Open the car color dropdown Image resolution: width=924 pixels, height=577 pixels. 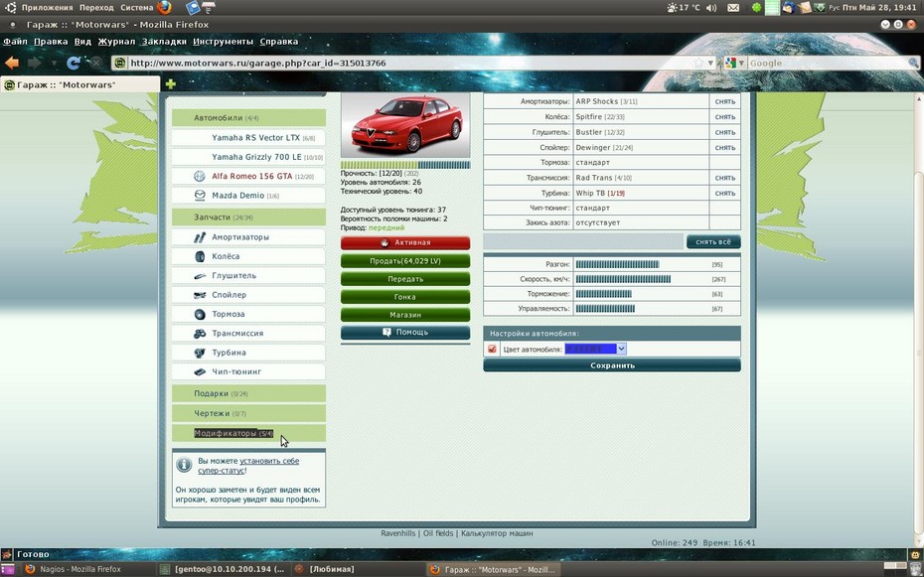[595, 350]
